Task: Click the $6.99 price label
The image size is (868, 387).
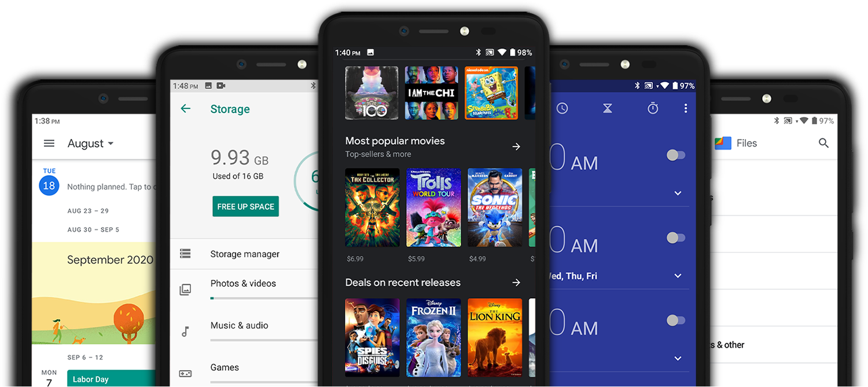Action: tap(355, 259)
